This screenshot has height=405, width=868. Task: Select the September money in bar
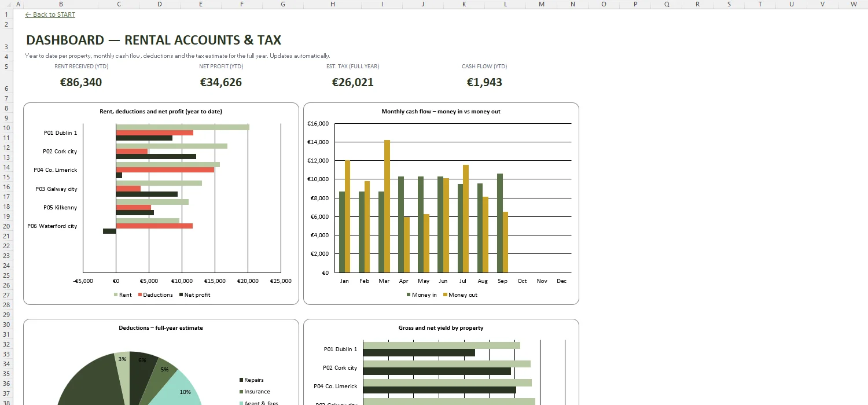(500, 223)
